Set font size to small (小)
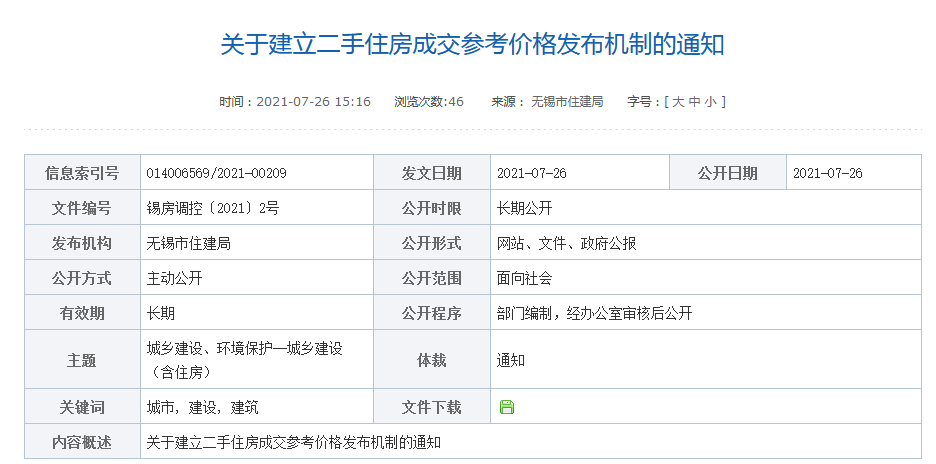936x464 pixels. pyautogui.click(x=710, y=102)
